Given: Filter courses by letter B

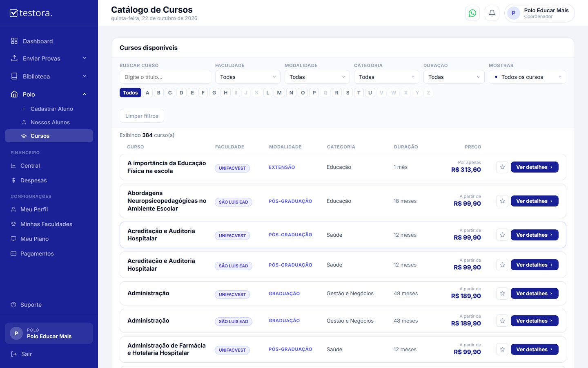Looking at the screenshot, I should click(159, 93).
